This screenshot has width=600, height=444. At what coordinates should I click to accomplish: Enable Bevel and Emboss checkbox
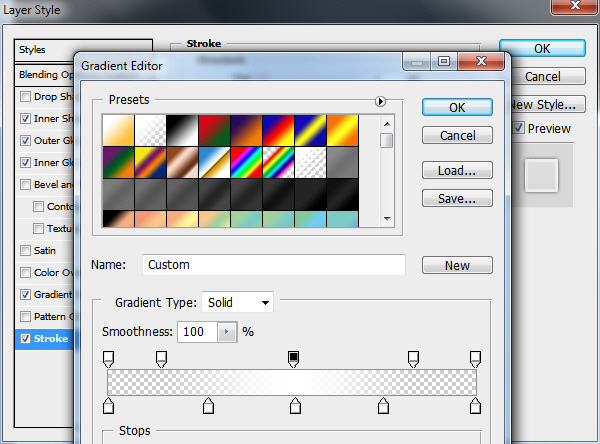[25, 184]
